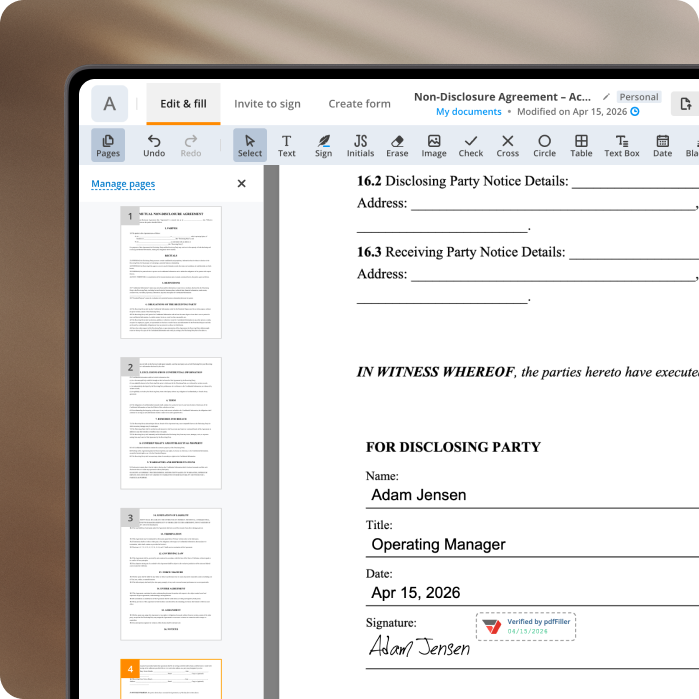Switch to Edit & fill tab
This screenshot has height=699, width=699.
[183, 104]
